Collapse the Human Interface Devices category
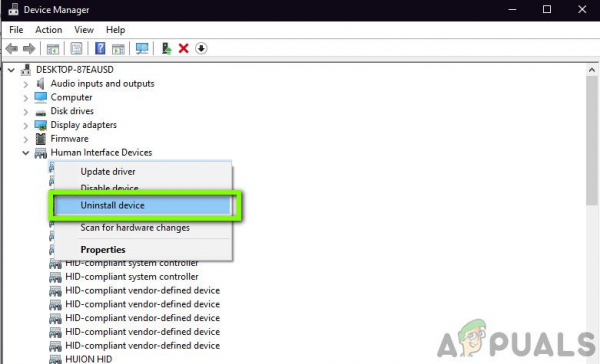 [26, 153]
